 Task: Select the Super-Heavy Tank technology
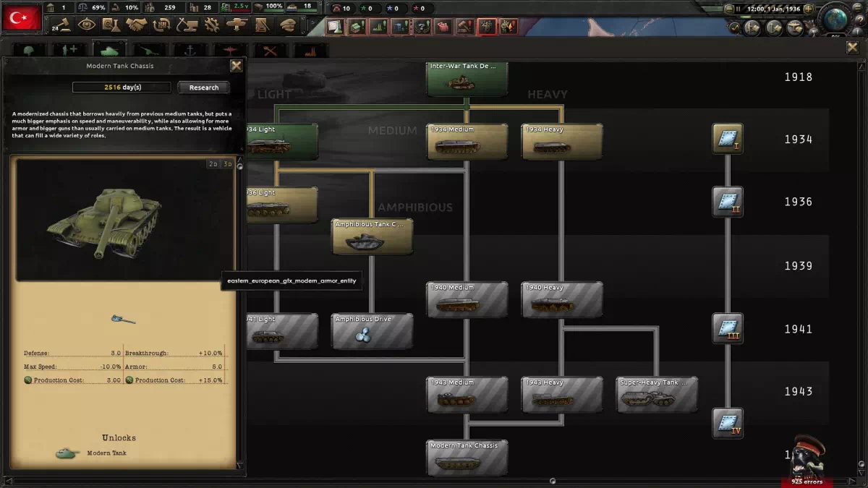[658, 394]
